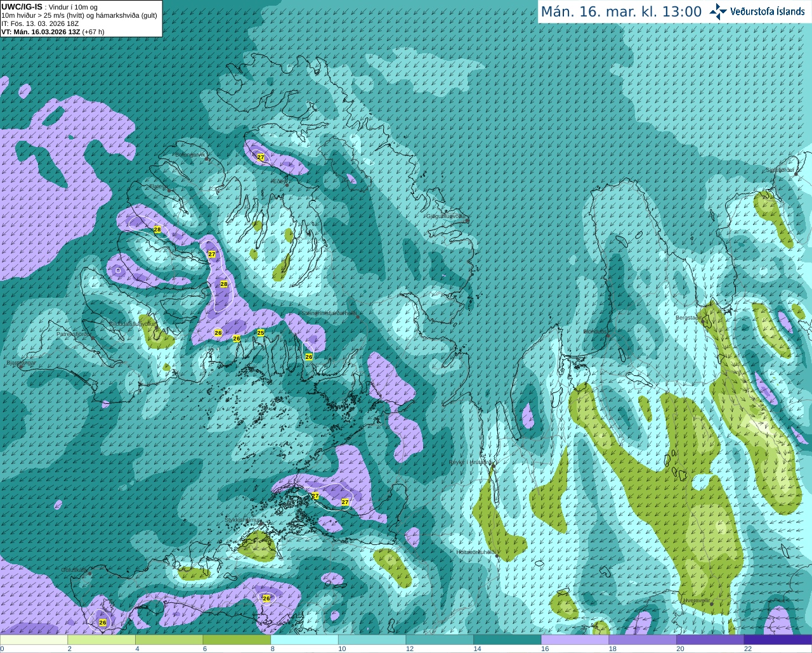This screenshot has width=812, height=653.
Task: Click the yellow 27 gust marker above Æðey
Action: point(261,157)
